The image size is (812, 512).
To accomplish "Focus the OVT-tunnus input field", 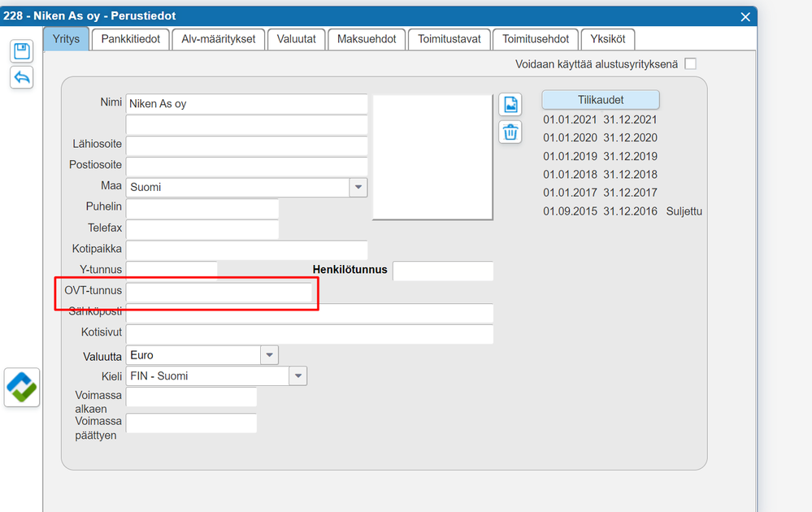I will [x=219, y=292].
